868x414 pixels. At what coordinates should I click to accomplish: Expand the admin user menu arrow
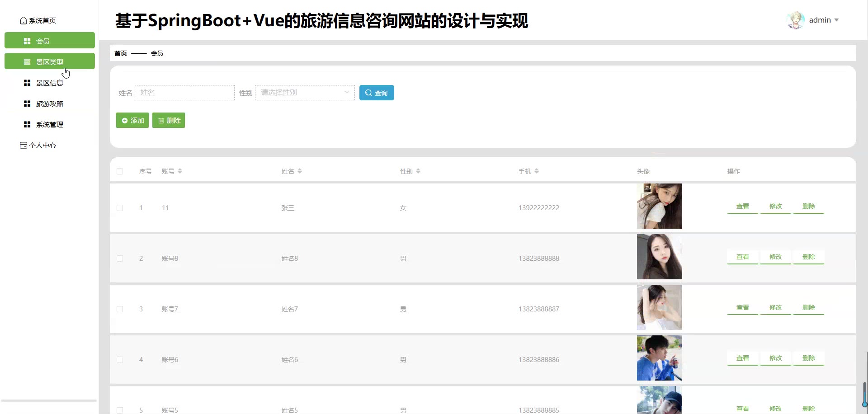click(x=836, y=20)
